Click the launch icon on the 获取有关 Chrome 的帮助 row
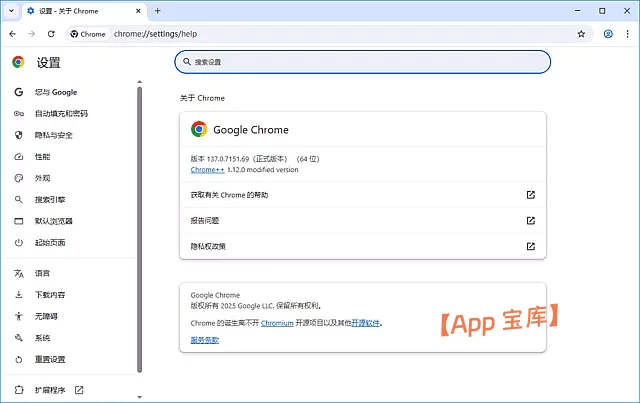 (531, 195)
